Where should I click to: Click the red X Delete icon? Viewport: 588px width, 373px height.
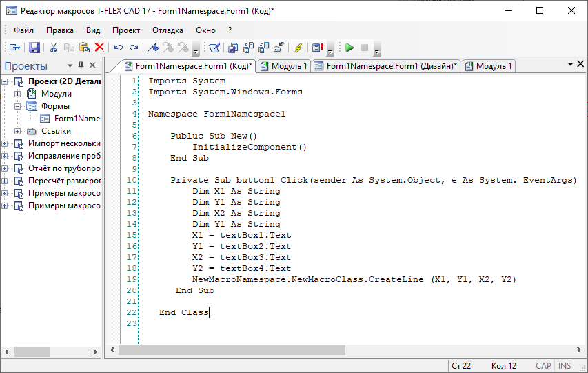(x=99, y=48)
